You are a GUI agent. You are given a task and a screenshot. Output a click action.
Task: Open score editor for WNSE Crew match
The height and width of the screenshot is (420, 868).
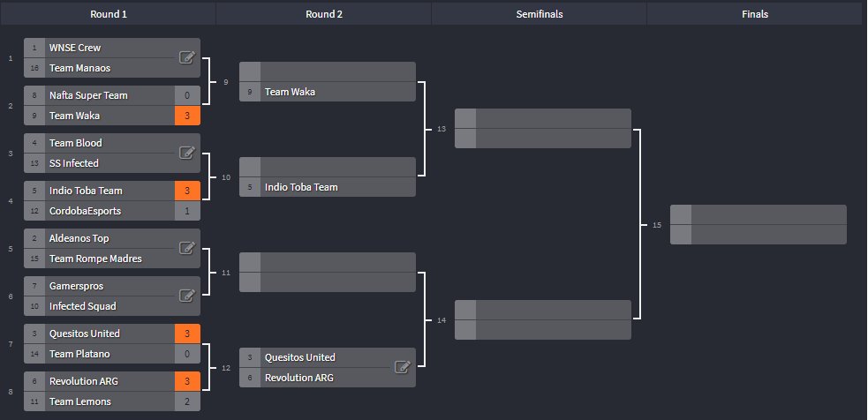[186, 57]
